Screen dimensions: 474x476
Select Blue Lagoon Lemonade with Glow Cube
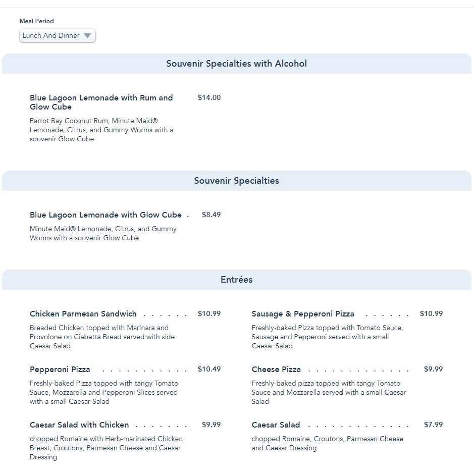coord(106,215)
